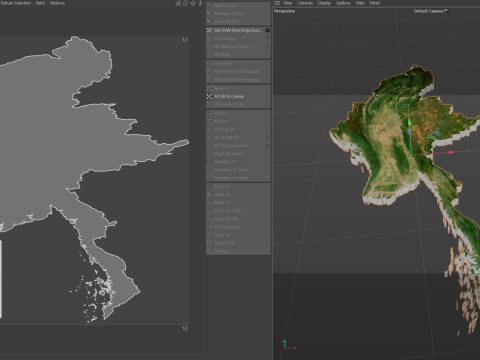Click the UV Weld command

click(238, 54)
